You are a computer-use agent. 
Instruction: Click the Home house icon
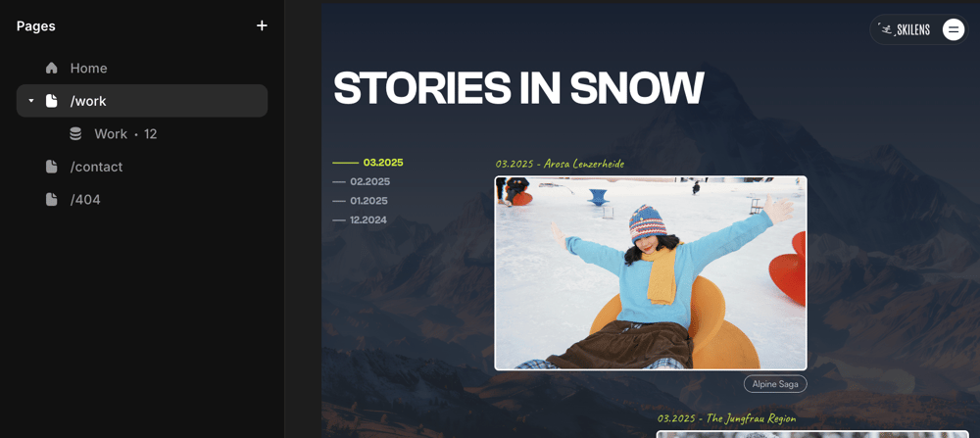(x=51, y=69)
